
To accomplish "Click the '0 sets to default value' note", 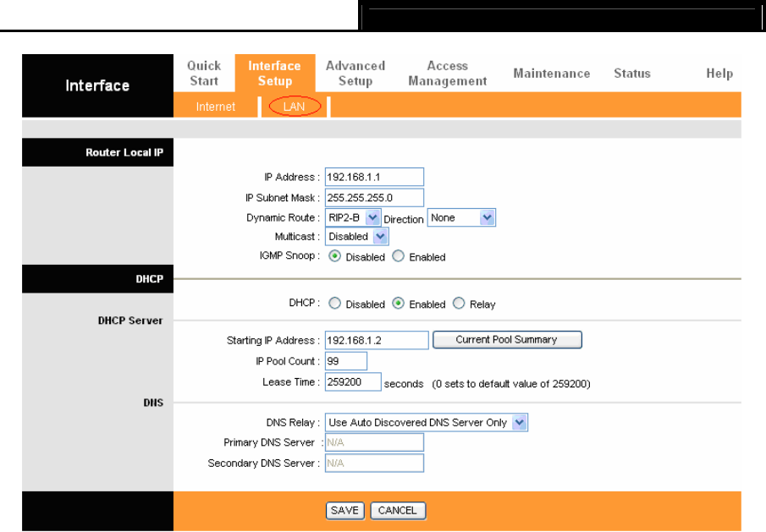I will coord(511,384).
